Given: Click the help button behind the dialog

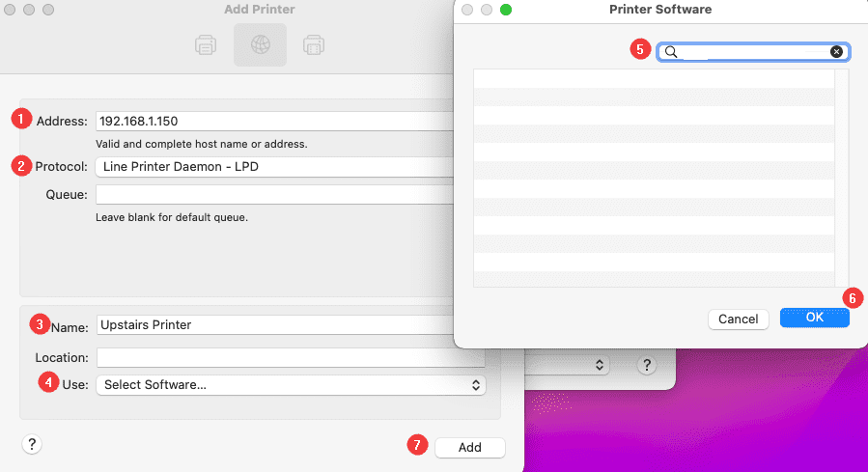Looking at the screenshot, I should [647, 366].
